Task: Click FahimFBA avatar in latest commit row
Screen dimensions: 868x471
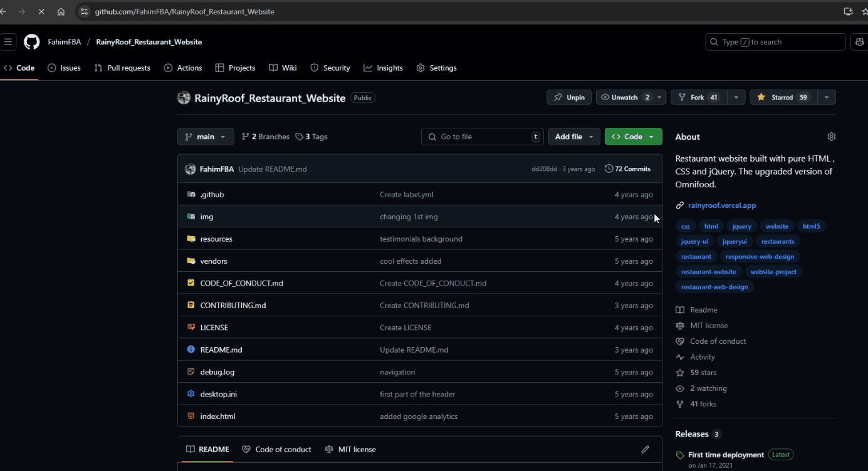Action: [191, 169]
